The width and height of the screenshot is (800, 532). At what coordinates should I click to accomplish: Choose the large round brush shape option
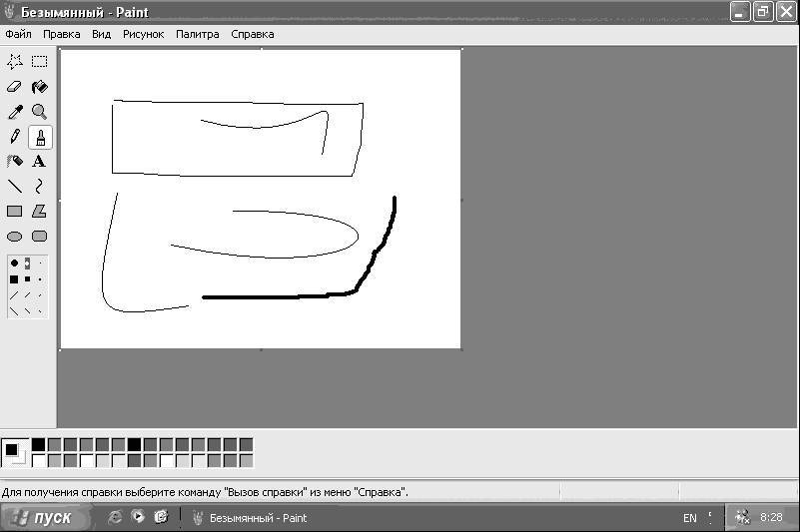(x=14, y=264)
